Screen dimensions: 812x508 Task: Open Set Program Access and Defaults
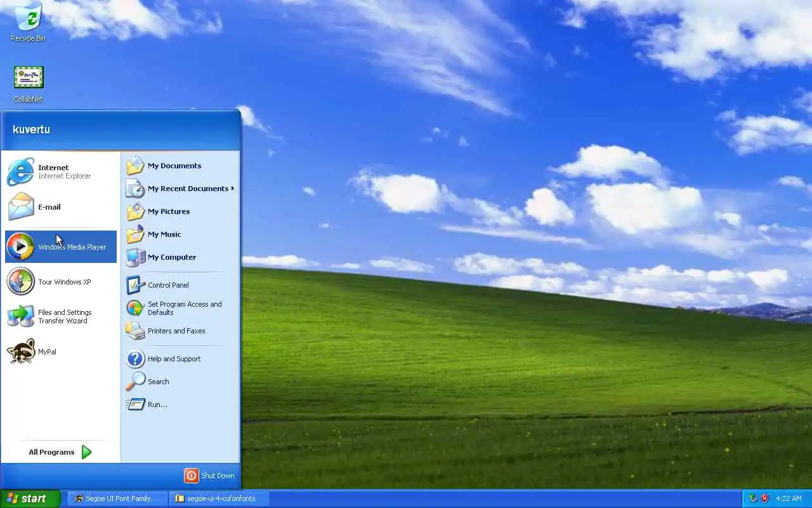[x=180, y=308]
